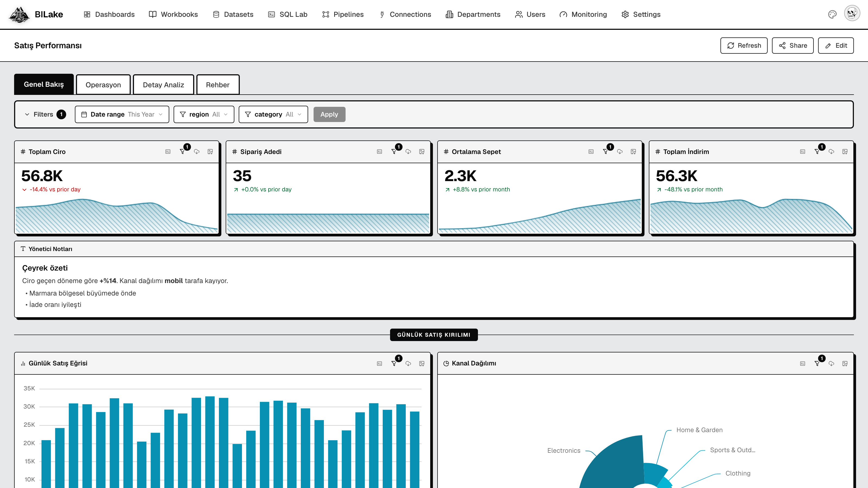Click the Edit dashboard button
This screenshot has width=868, height=488.
pyautogui.click(x=836, y=46)
